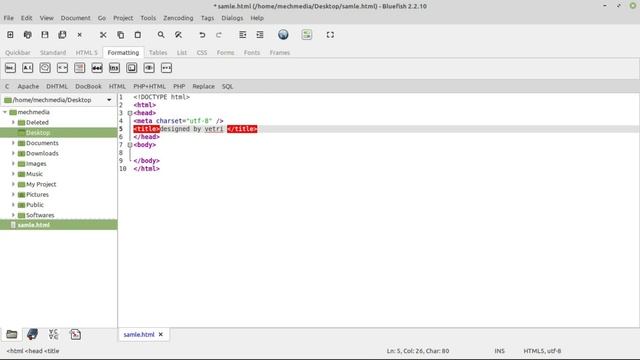Click the red-tinted Formatting toolbar icon
This screenshot has height=360, width=640.
[80, 68]
